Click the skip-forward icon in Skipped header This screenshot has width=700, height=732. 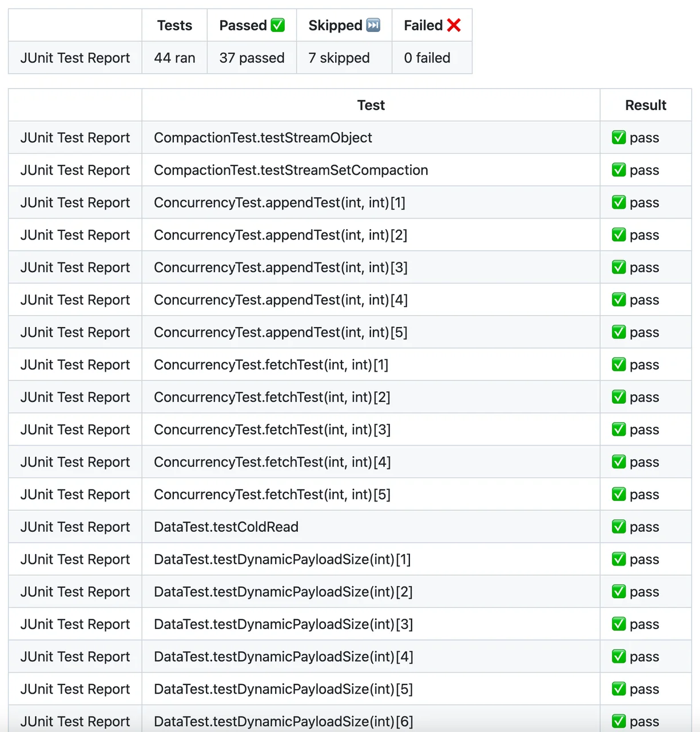373,25
